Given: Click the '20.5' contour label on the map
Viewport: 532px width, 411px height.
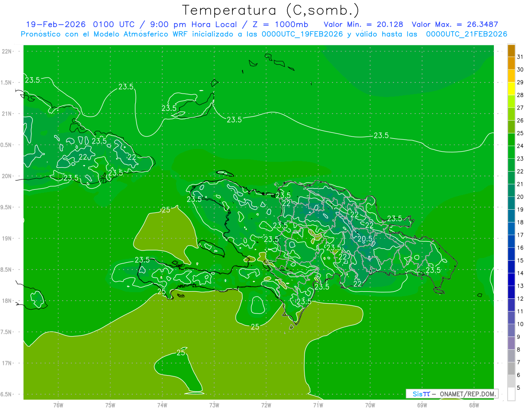Looking at the screenshot, I should tap(365, 239).
